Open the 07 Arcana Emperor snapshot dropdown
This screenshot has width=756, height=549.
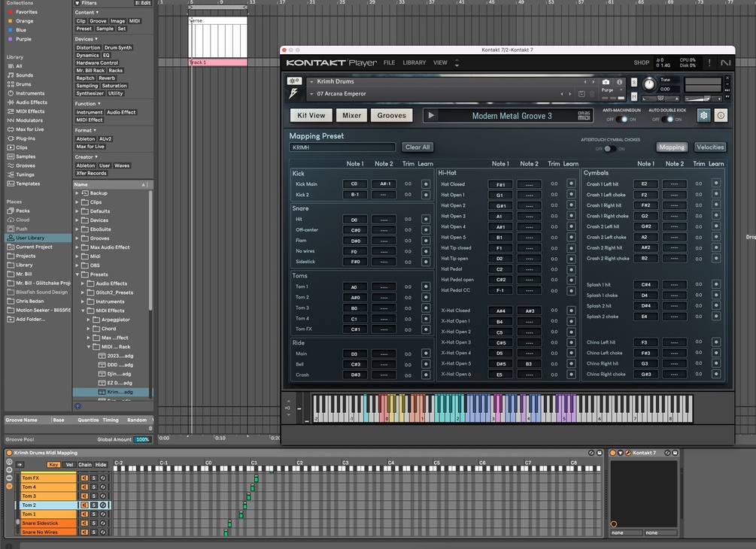pos(311,94)
